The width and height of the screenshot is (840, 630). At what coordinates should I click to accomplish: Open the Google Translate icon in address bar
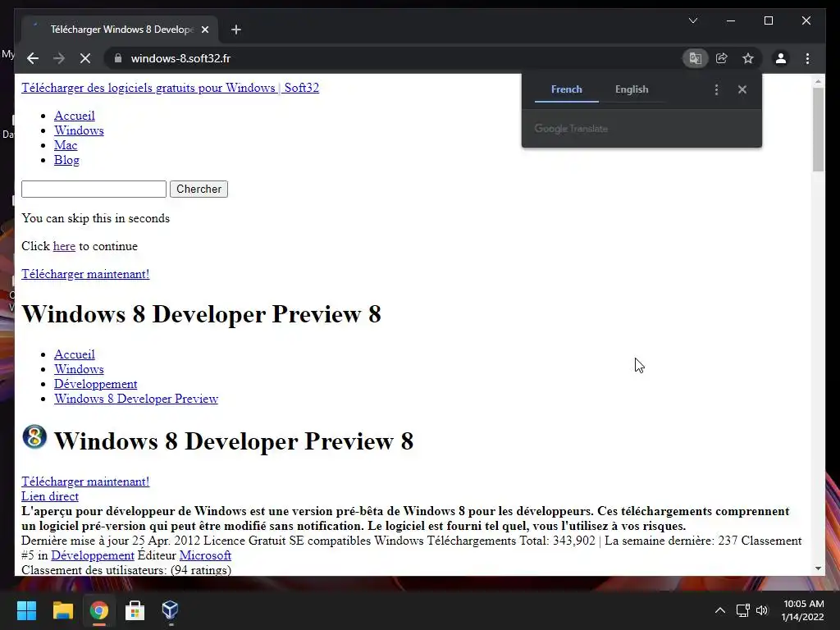(x=696, y=58)
